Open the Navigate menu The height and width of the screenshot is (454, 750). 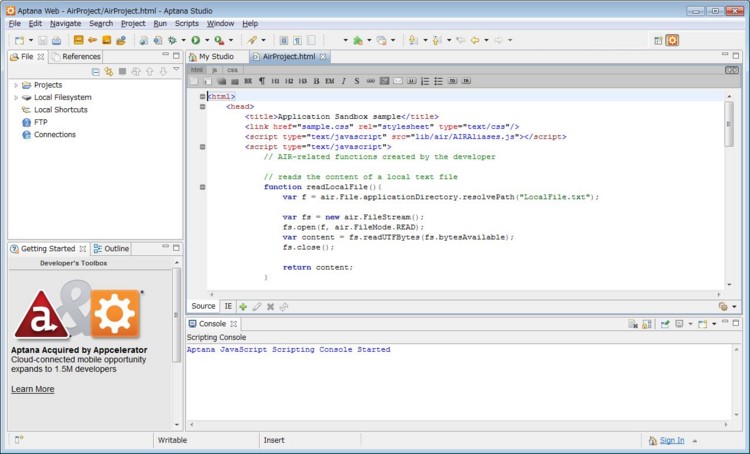[x=66, y=23]
